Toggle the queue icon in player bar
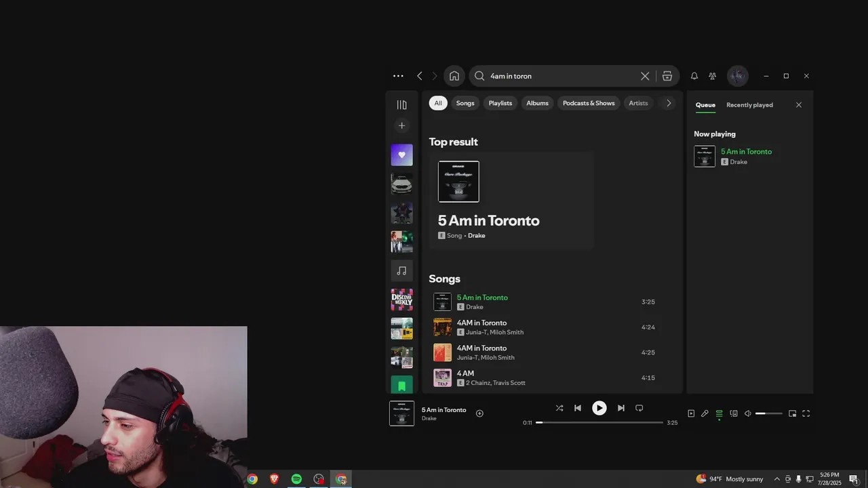Image resolution: width=868 pixels, height=488 pixels. (719, 413)
